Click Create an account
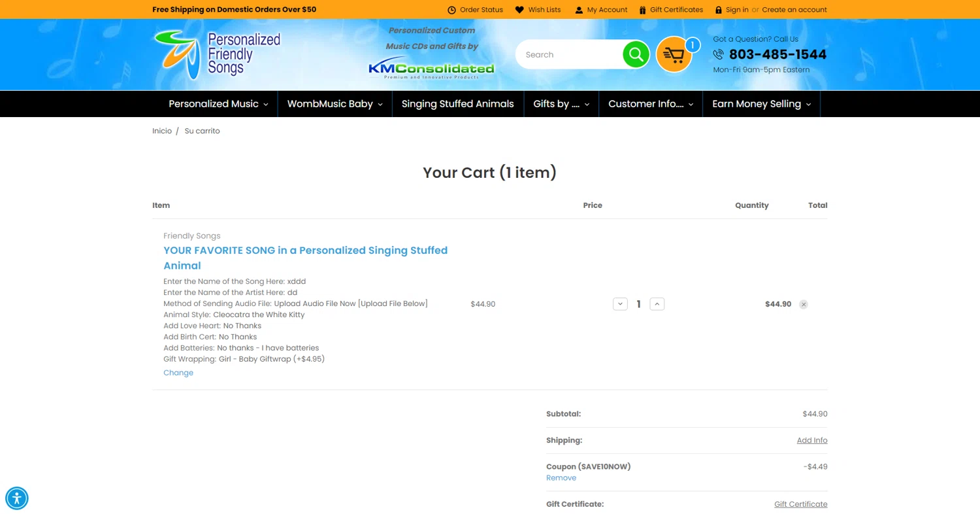980x514 pixels. coord(794,10)
